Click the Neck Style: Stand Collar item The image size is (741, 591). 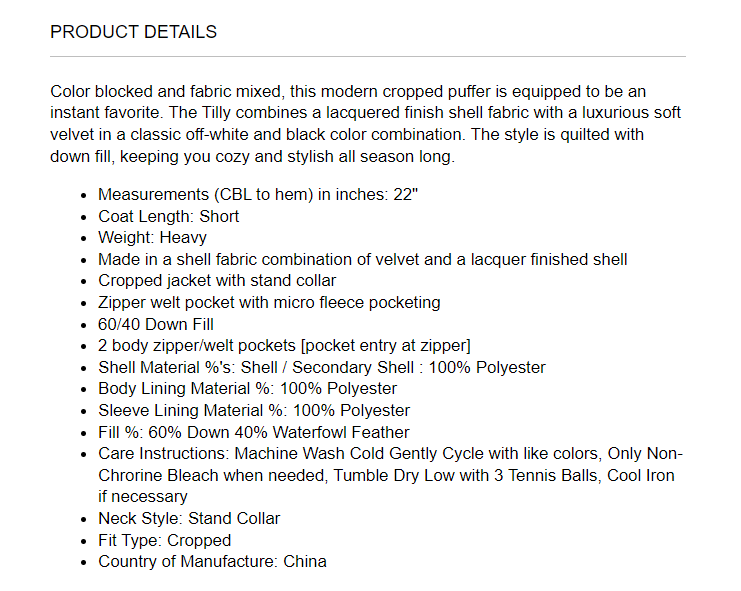pos(189,518)
